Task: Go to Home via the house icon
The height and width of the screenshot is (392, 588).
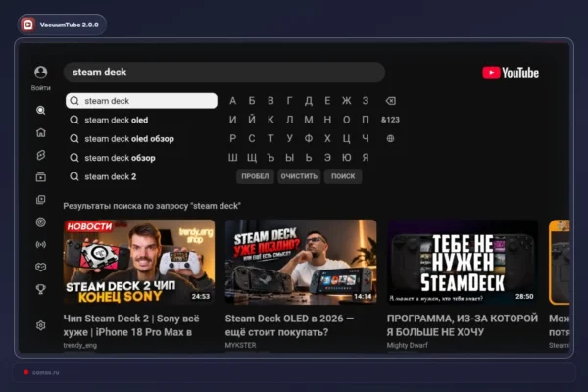Action: [x=41, y=132]
